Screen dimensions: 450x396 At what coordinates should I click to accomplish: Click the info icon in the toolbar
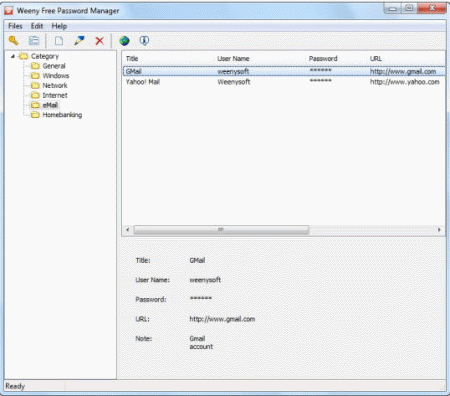(144, 41)
